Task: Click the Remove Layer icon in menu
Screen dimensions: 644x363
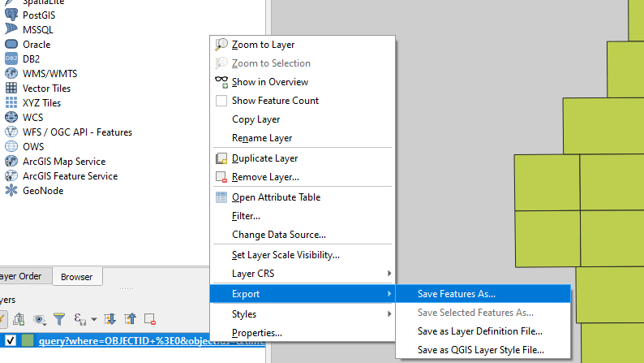Action: [221, 177]
